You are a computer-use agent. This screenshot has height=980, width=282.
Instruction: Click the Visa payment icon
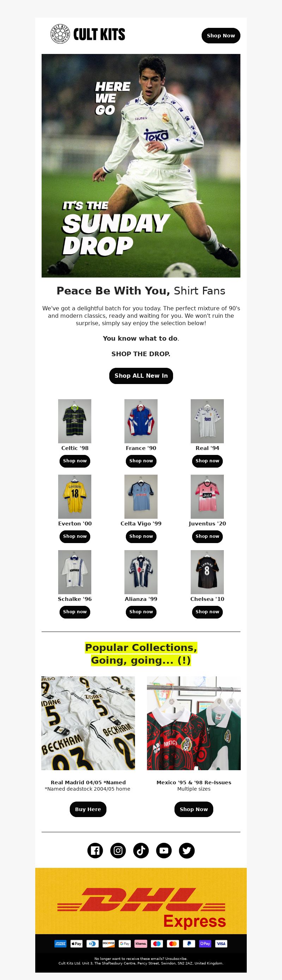coord(221,943)
